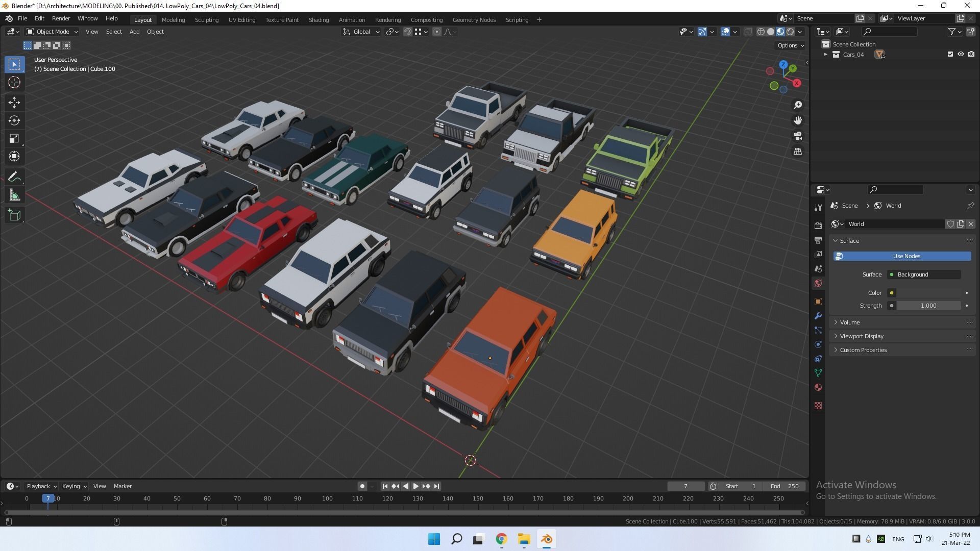Screen dimensions: 980x551
Task: Hide Cars_04 collection with eye icon
Action: coord(961,54)
